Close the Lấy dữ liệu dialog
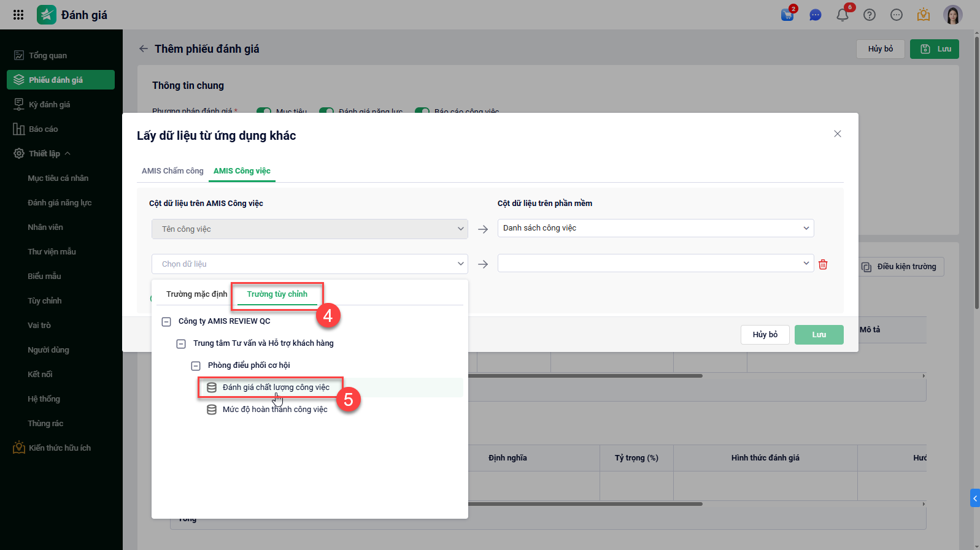The width and height of the screenshot is (980, 550). click(x=838, y=134)
